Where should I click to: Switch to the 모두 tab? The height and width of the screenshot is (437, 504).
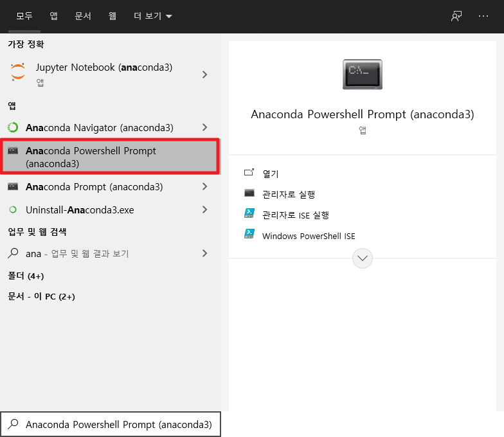pyautogui.click(x=24, y=16)
